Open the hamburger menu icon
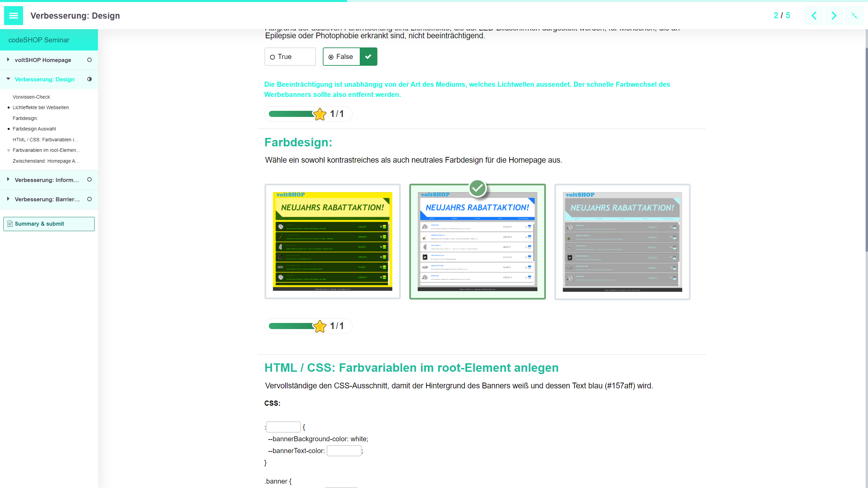868x488 pixels. point(14,16)
